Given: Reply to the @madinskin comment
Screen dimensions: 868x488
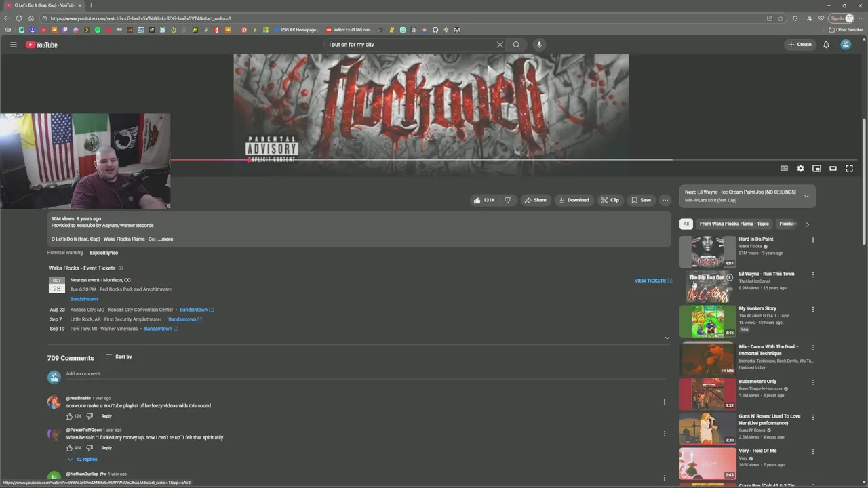Looking at the screenshot, I should [106, 416].
